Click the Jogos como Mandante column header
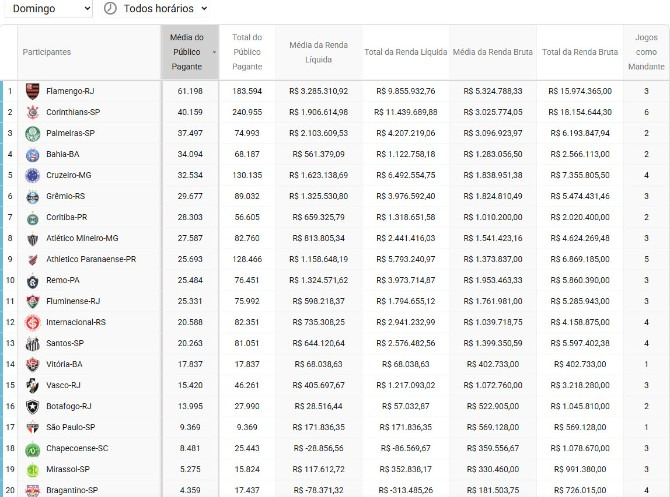Viewport: 670px width, 497px height. click(646, 52)
